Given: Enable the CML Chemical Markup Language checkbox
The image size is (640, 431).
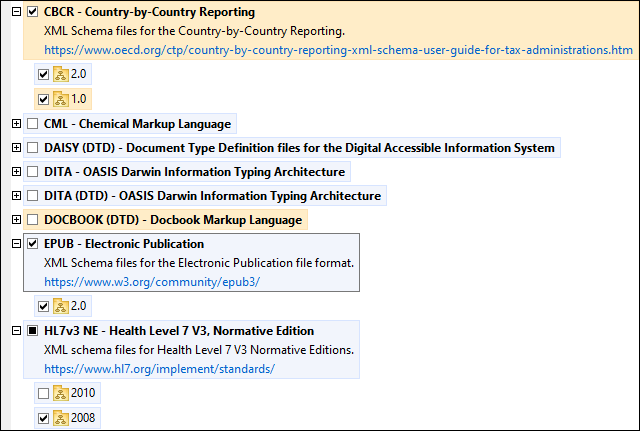Looking at the screenshot, I should point(33,124).
